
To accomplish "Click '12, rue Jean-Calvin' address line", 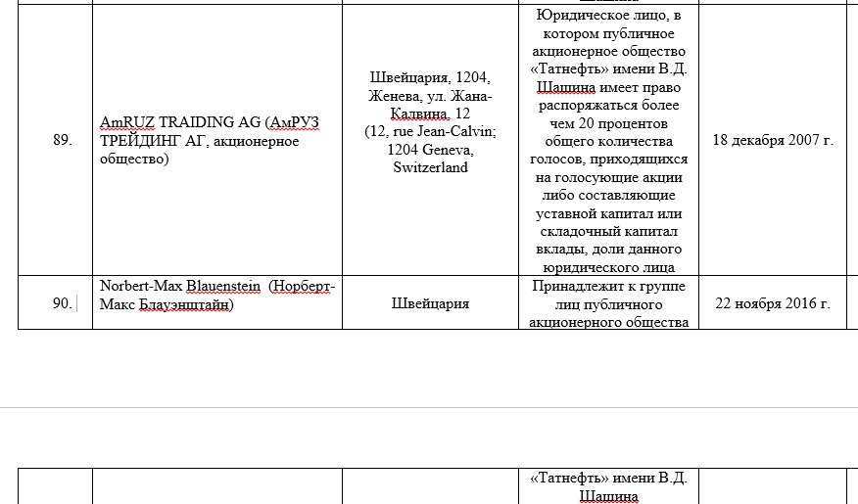I will tap(430, 131).
